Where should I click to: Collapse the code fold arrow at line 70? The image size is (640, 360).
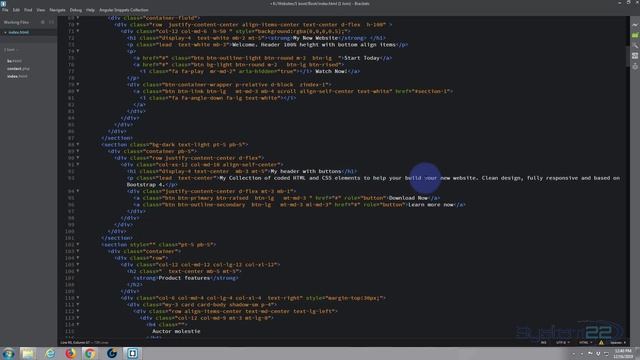coord(78,24)
